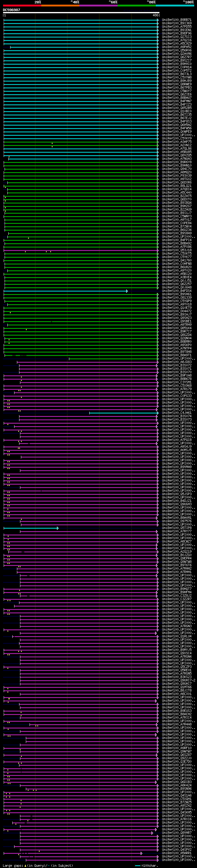The height and width of the screenshot is (868, 197).
Task: Select hit label UniRef100_Q5JSP3
Action: (177, 494)
